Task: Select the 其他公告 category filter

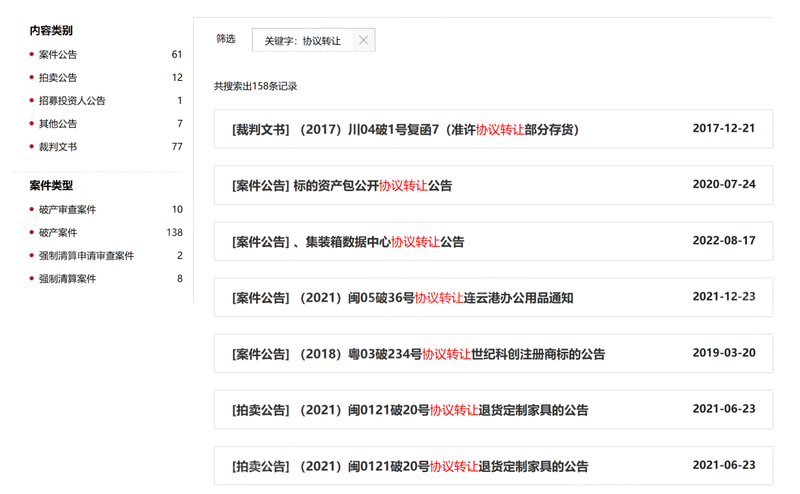Action: (x=58, y=124)
